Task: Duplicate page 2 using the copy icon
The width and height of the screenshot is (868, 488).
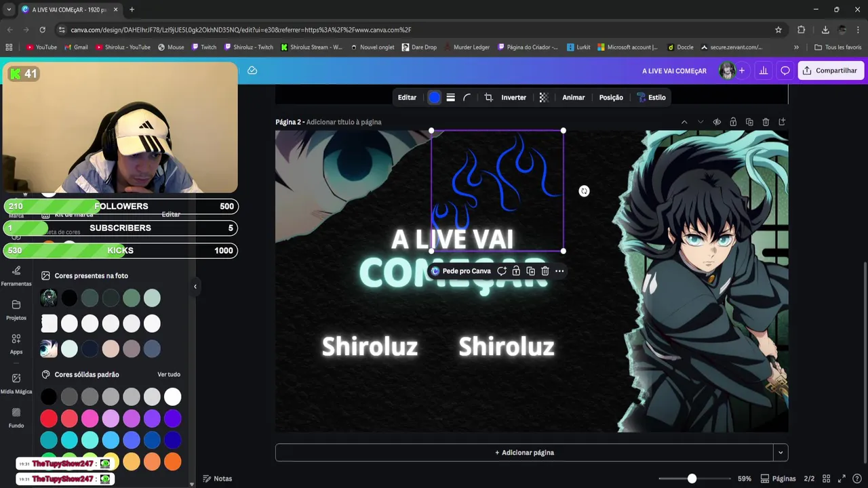Action: (749, 122)
